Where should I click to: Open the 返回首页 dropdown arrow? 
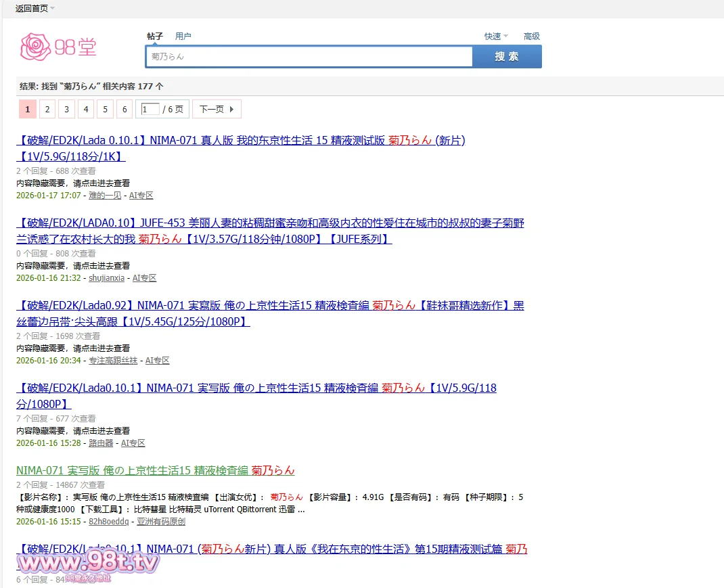point(53,9)
